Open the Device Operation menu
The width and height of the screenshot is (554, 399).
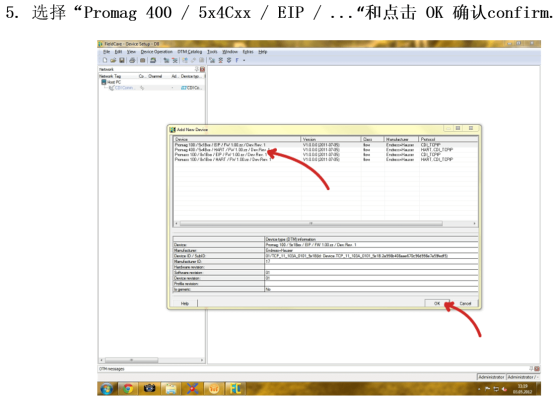pos(157,52)
